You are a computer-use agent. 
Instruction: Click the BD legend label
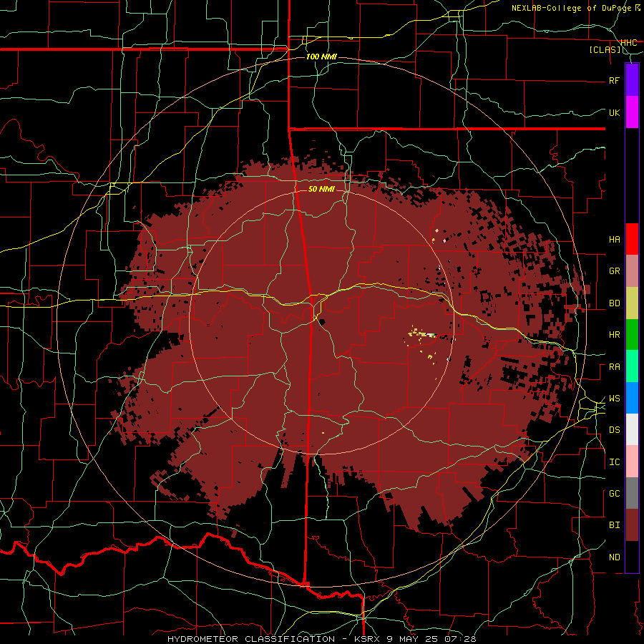click(615, 303)
